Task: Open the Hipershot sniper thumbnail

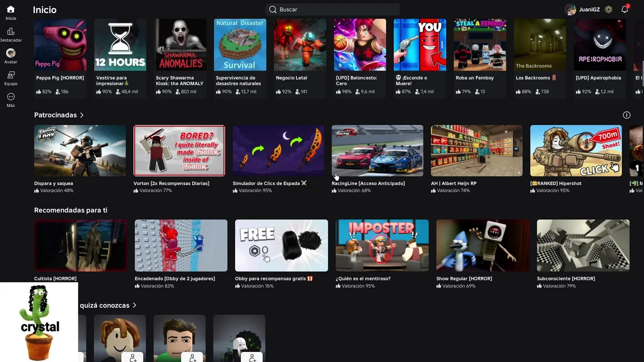Action: [x=576, y=151]
